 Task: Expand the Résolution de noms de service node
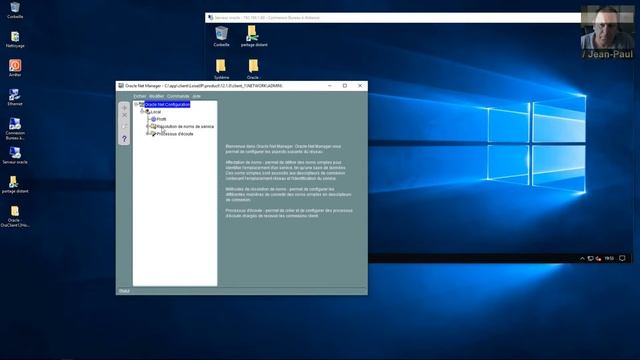[148, 126]
